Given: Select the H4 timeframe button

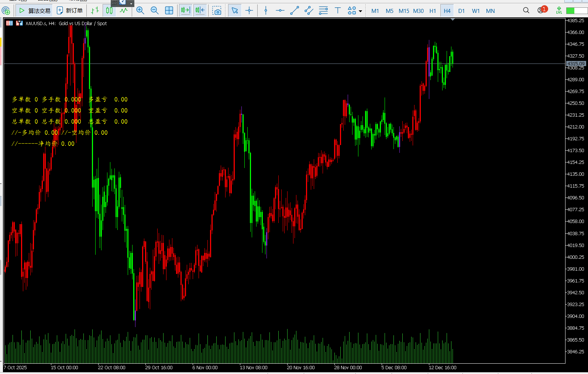Looking at the screenshot, I should pos(447,11).
